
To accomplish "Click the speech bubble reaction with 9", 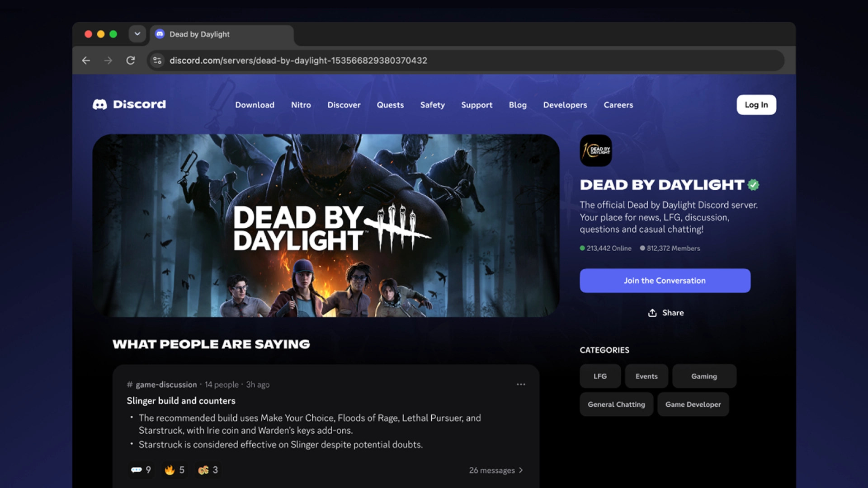I will pos(141,470).
